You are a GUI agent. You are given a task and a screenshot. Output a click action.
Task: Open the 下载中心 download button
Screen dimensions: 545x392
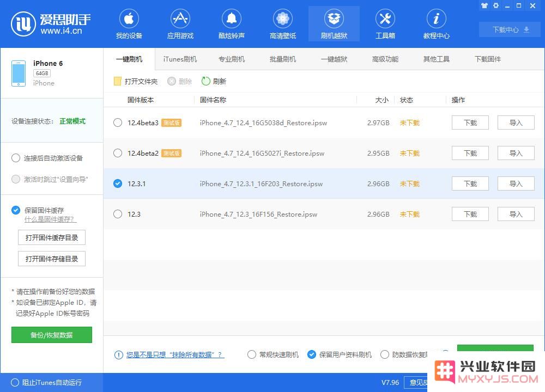point(510,29)
